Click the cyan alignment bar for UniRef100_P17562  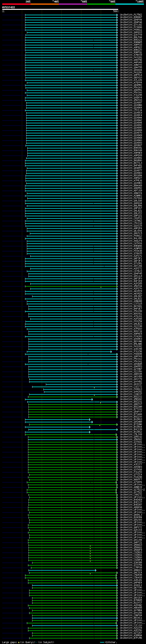pyautogui.click(x=71, y=15)
